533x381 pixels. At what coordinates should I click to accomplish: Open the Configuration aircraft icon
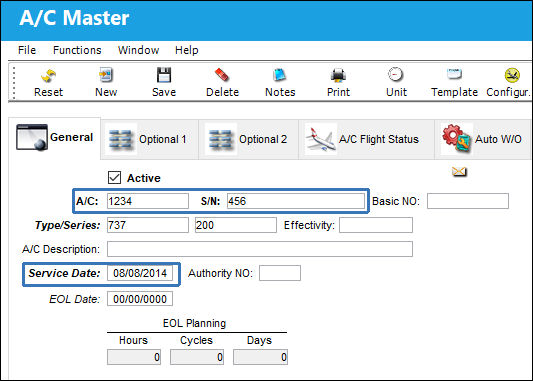[512, 75]
